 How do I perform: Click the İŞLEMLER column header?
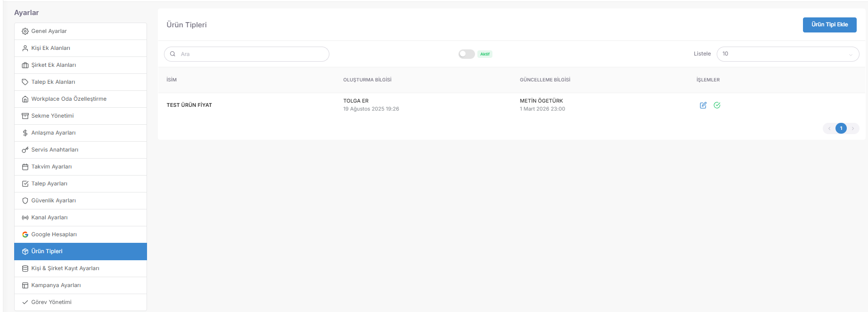(708, 80)
